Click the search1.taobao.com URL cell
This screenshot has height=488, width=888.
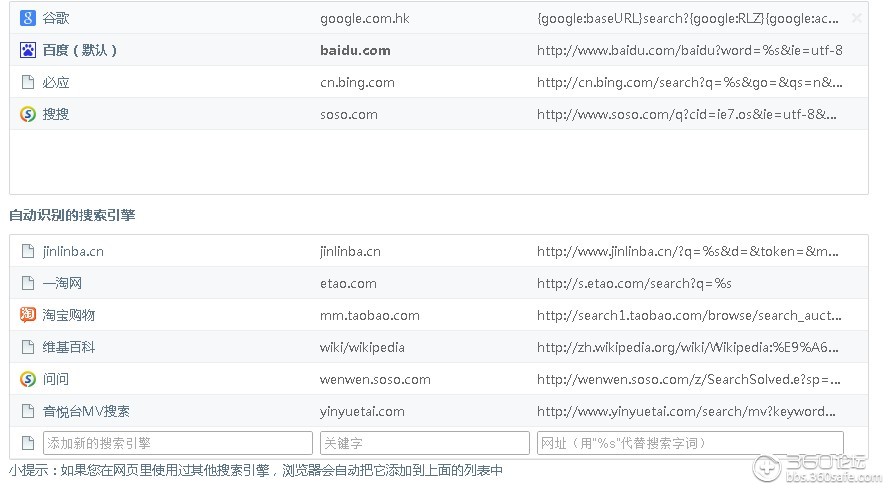click(x=689, y=315)
